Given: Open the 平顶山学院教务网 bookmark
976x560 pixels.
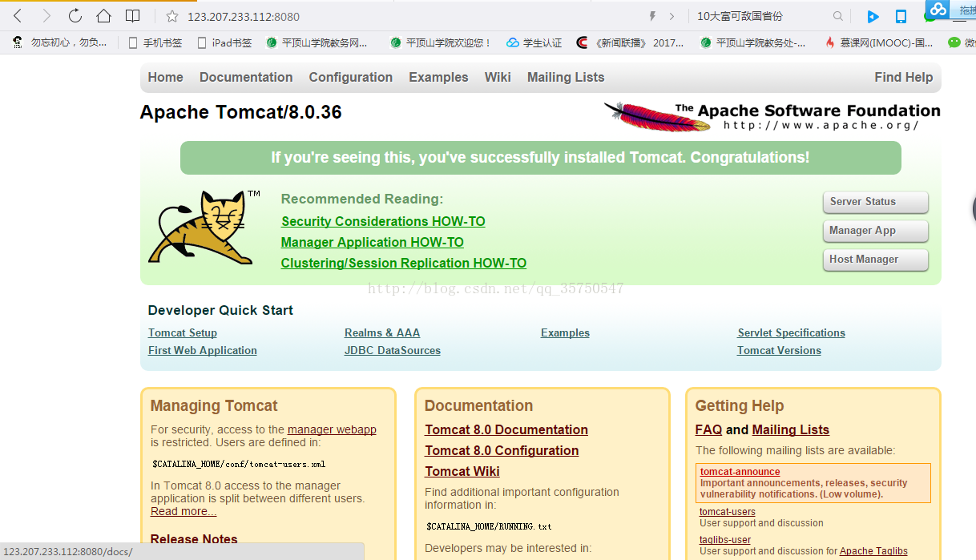Looking at the screenshot, I should tap(317, 42).
